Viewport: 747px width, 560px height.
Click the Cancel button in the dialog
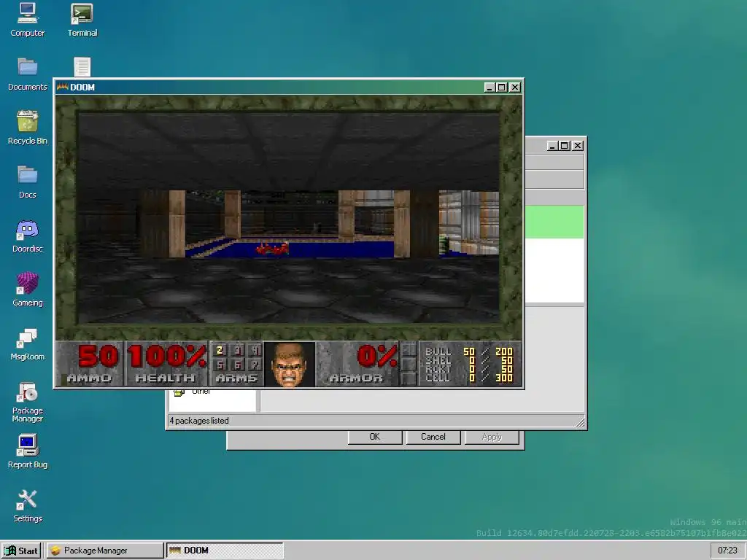tap(433, 437)
